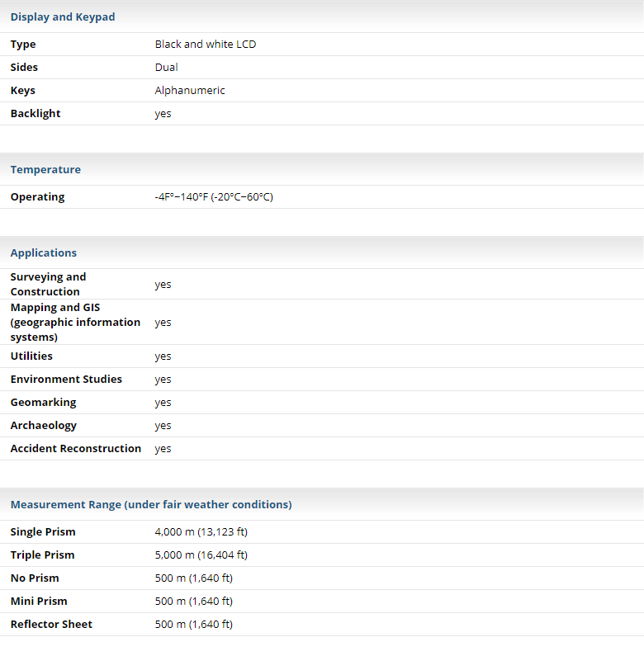Click the Environment Studies row label

point(66,380)
